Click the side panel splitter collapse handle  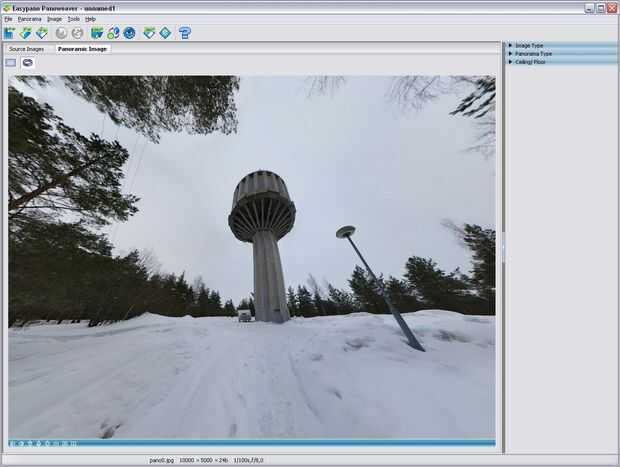[503, 248]
